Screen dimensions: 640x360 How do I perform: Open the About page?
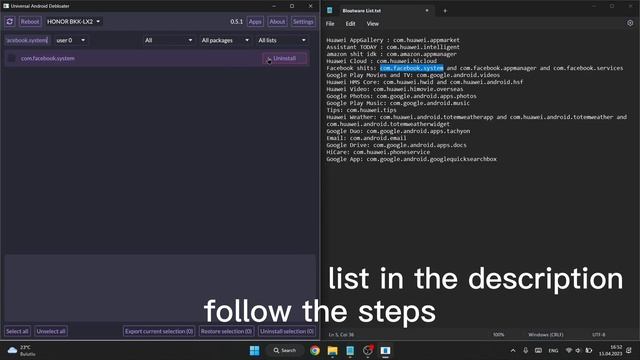(277, 22)
